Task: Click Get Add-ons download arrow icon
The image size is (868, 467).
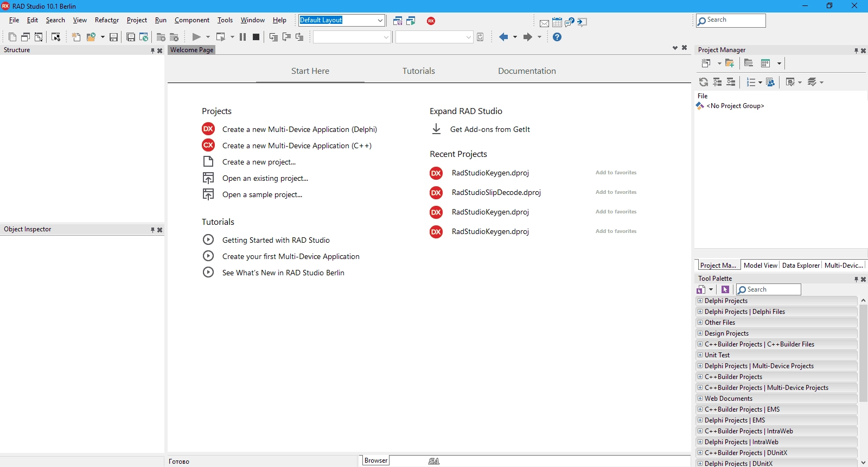Action: [436, 129]
